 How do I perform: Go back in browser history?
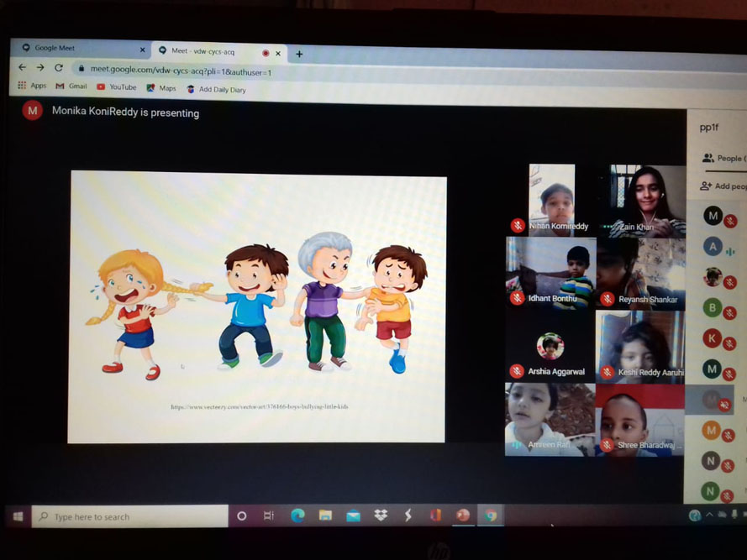[22, 68]
